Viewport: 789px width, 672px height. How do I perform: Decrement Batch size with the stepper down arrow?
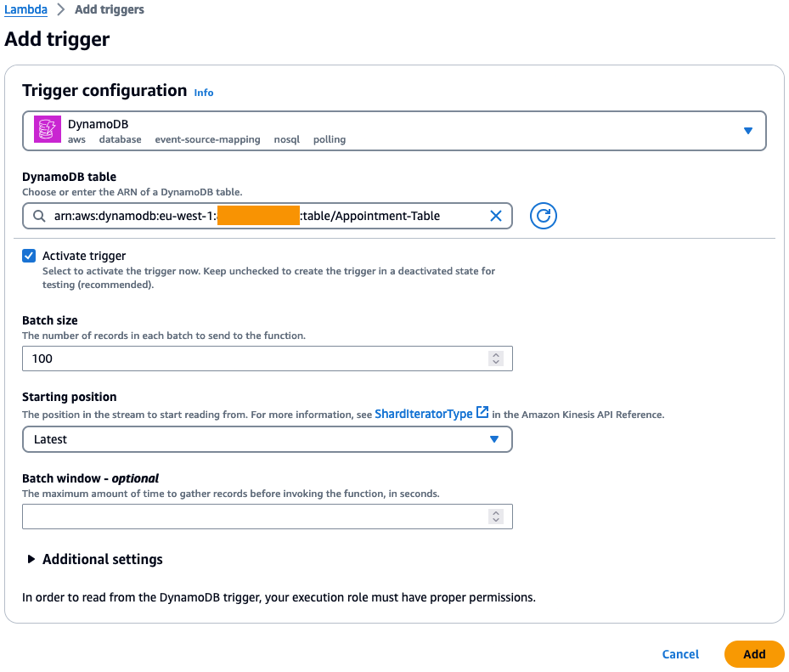click(x=496, y=362)
